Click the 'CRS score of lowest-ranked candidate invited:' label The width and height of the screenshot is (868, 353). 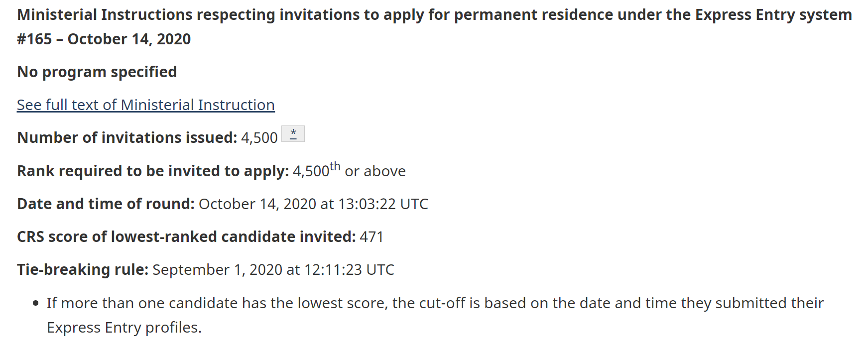click(186, 237)
